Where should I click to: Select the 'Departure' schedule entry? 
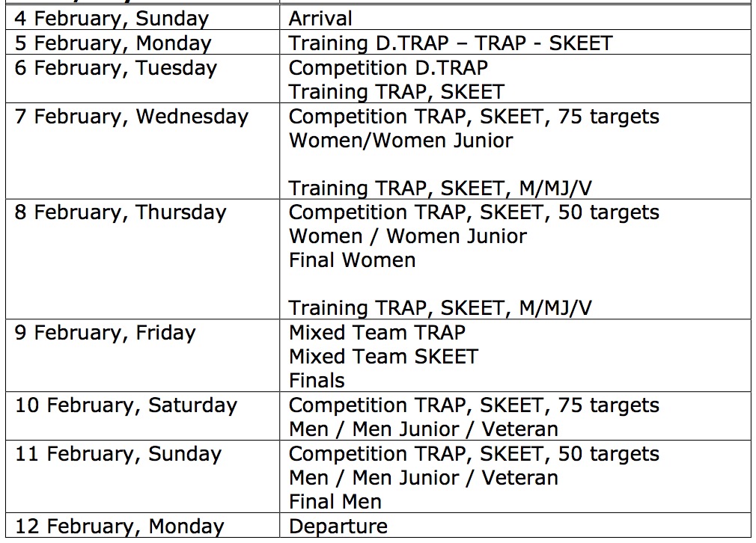pyautogui.click(x=338, y=526)
